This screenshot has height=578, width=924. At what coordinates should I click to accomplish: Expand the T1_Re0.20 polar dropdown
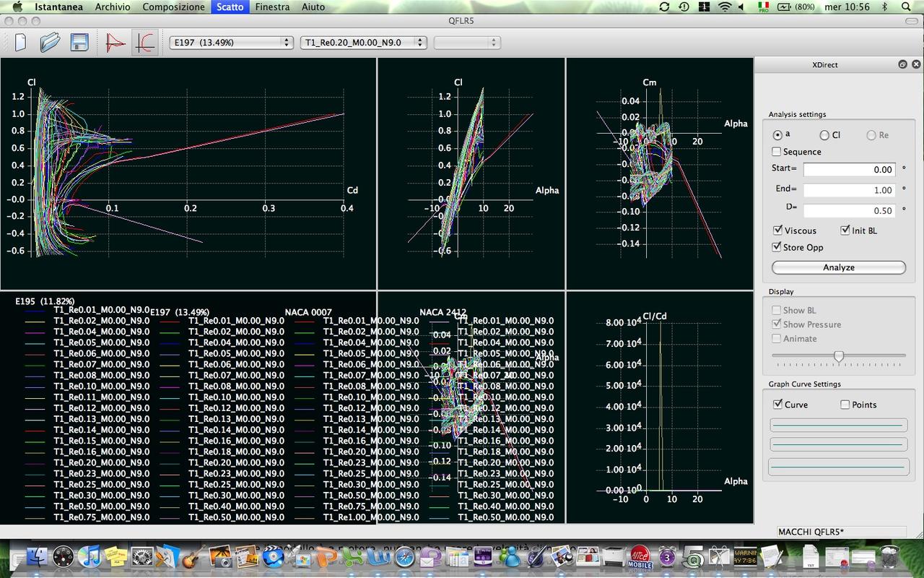click(363, 43)
